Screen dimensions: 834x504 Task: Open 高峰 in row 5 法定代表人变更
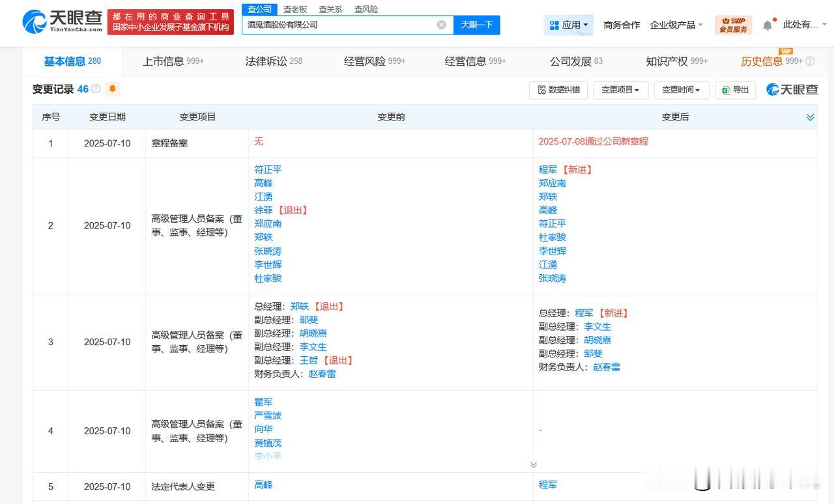coord(263,485)
